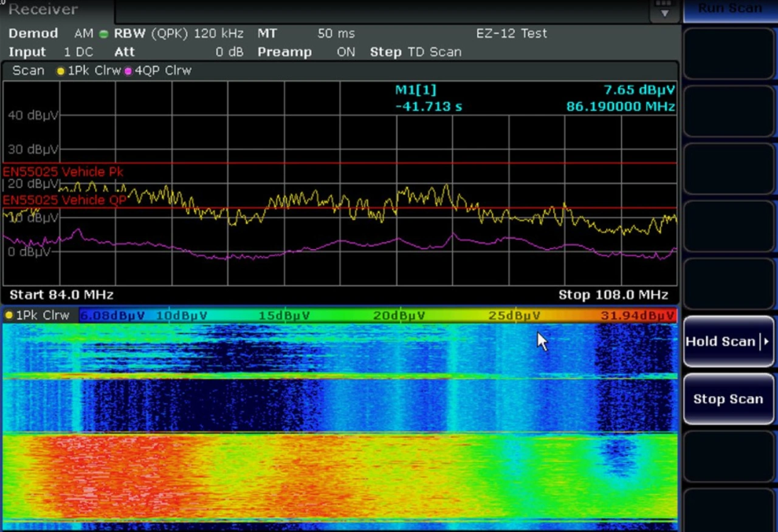The height and width of the screenshot is (532, 778).
Task: Click the green AM demod status indicator
Action: pos(103,34)
